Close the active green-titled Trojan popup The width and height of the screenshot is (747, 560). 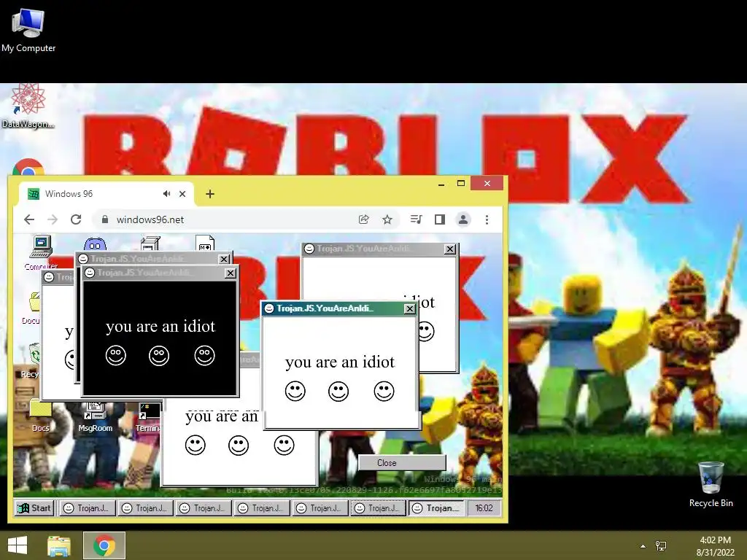410,309
